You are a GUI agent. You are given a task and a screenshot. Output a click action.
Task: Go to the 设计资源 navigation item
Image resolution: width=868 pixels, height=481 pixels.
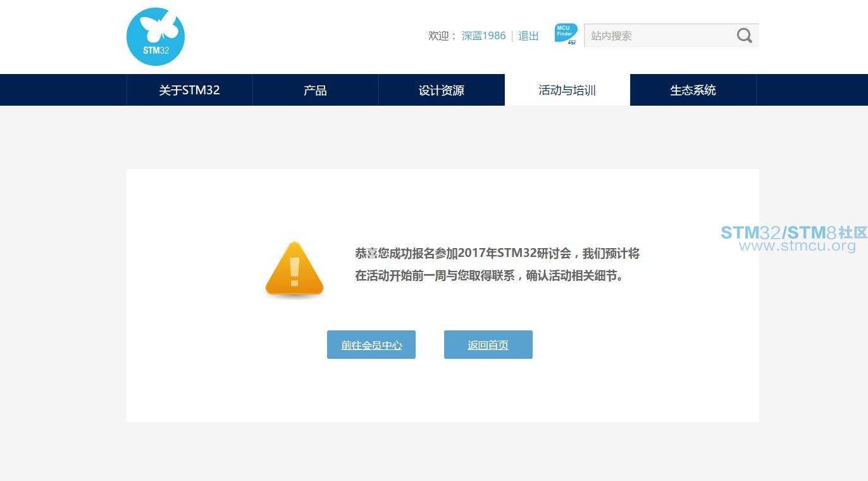coord(441,91)
